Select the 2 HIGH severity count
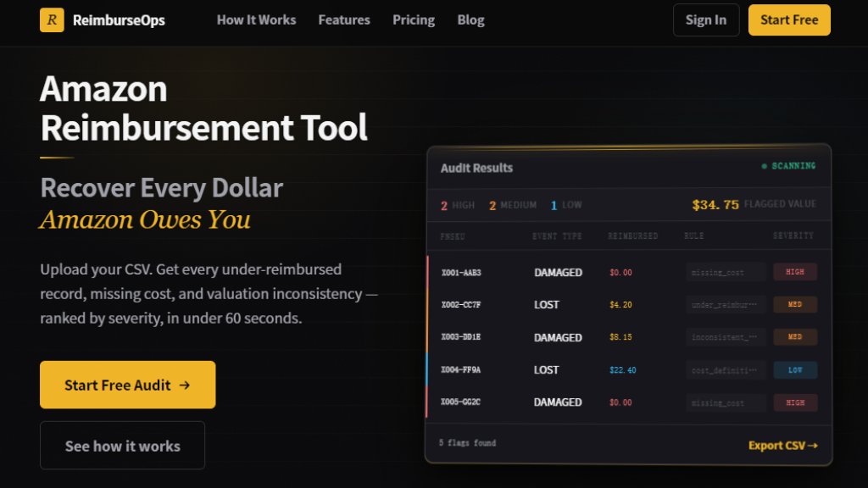868x488 pixels. [457, 205]
